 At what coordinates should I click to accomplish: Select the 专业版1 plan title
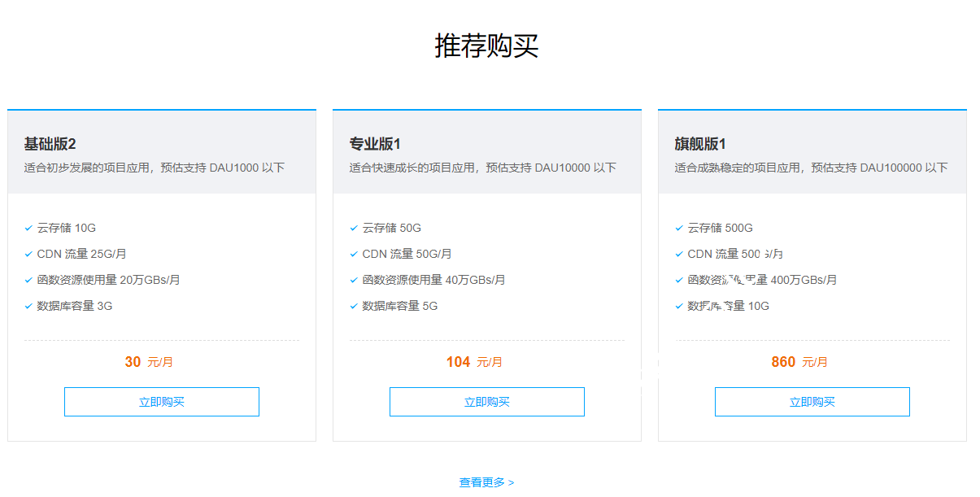[375, 144]
